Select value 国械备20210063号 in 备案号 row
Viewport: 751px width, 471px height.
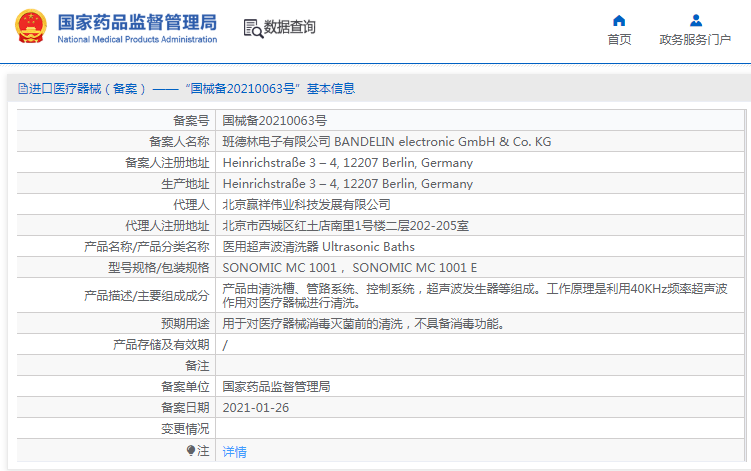tap(274, 121)
